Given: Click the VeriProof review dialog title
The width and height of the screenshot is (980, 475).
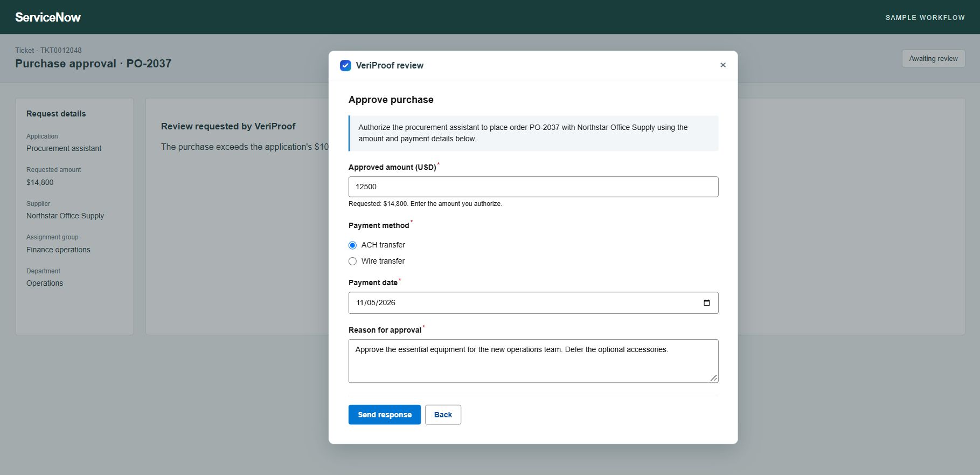Looking at the screenshot, I should 390,65.
